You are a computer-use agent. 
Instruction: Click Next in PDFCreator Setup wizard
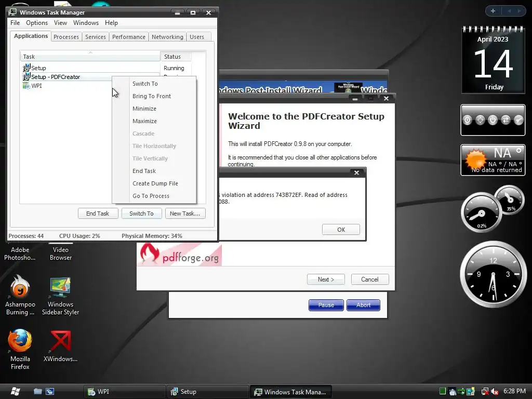[326, 279]
